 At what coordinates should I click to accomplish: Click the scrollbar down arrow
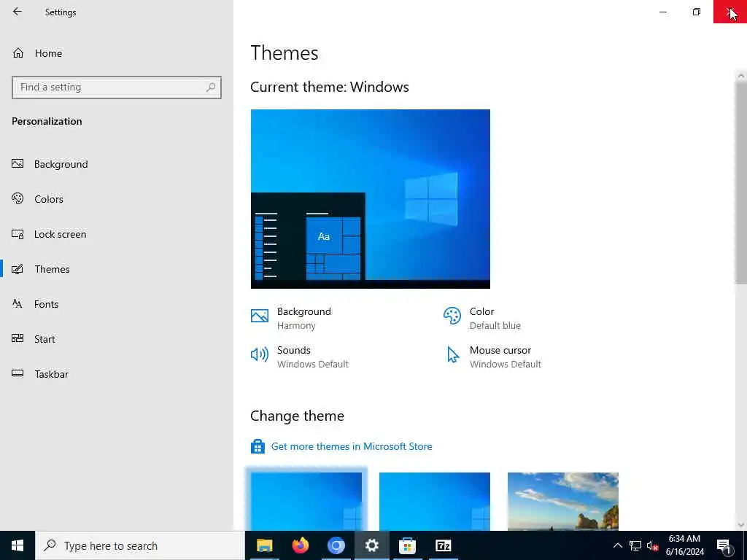click(741, 525)
